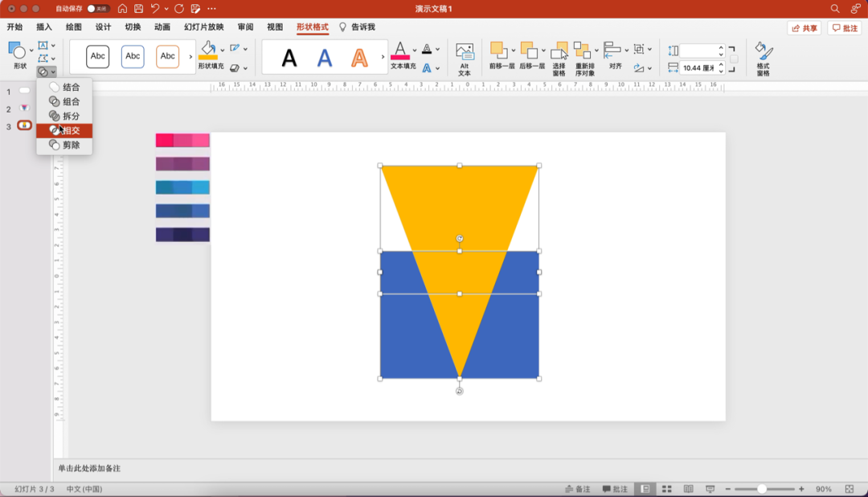The height and width of the screenshot is (497, 868).
Task: Click the 前移一层 bring forward icon
Action: pos(497,50)
